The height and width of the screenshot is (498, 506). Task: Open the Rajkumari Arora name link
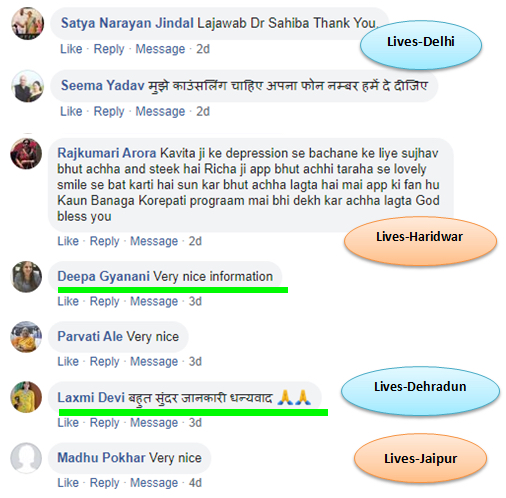coord(107,153)
